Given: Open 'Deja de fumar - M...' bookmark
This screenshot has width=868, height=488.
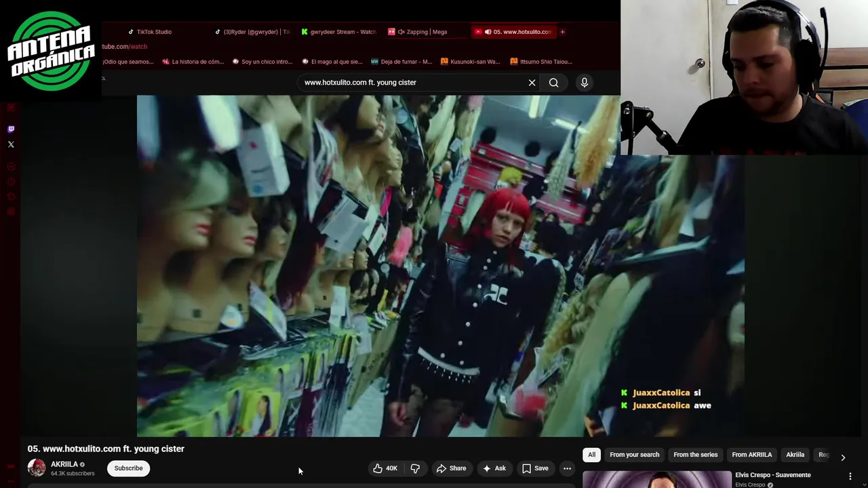Looking at the screenshot, I should (x=401, y=62).
